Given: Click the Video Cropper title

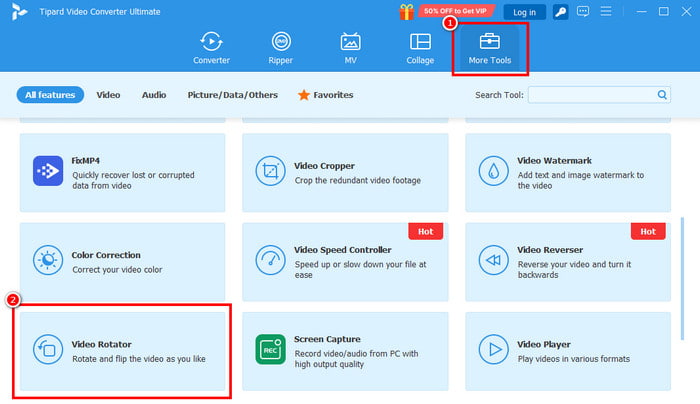Looking at the screenshot, I should coord(324,166).
